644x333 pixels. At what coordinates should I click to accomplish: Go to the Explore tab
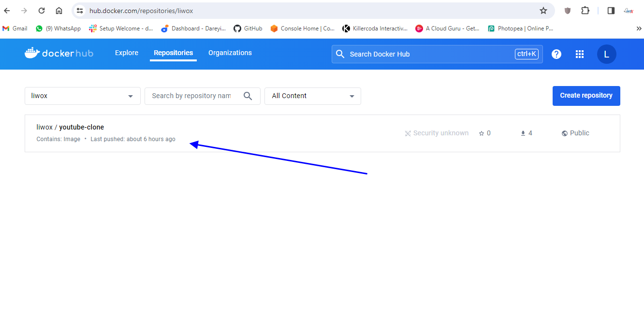[x=127, y=53]
